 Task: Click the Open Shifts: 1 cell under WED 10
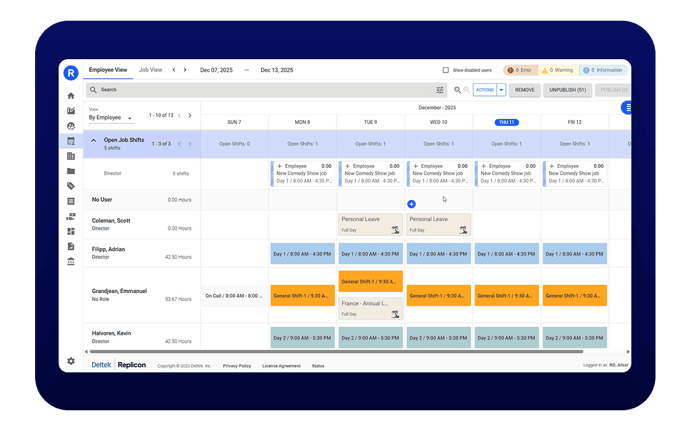pyautogui.click(x=438, y=144)
